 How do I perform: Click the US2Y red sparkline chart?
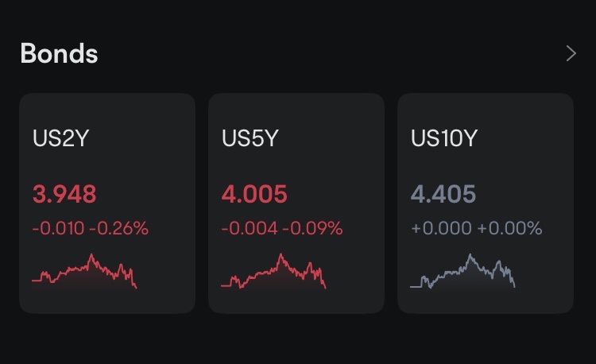coord(84,271)
